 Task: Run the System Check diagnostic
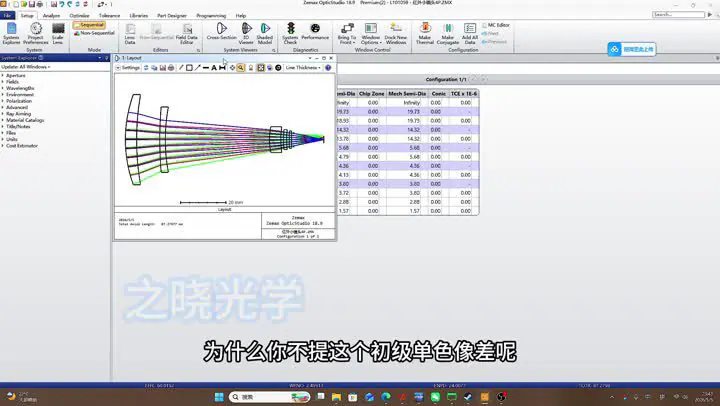[290, 33]
